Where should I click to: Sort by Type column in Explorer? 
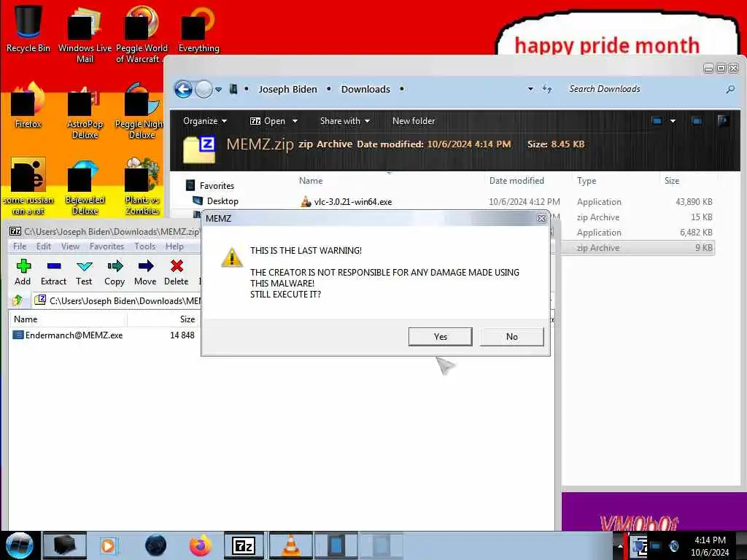coord(587,181)
